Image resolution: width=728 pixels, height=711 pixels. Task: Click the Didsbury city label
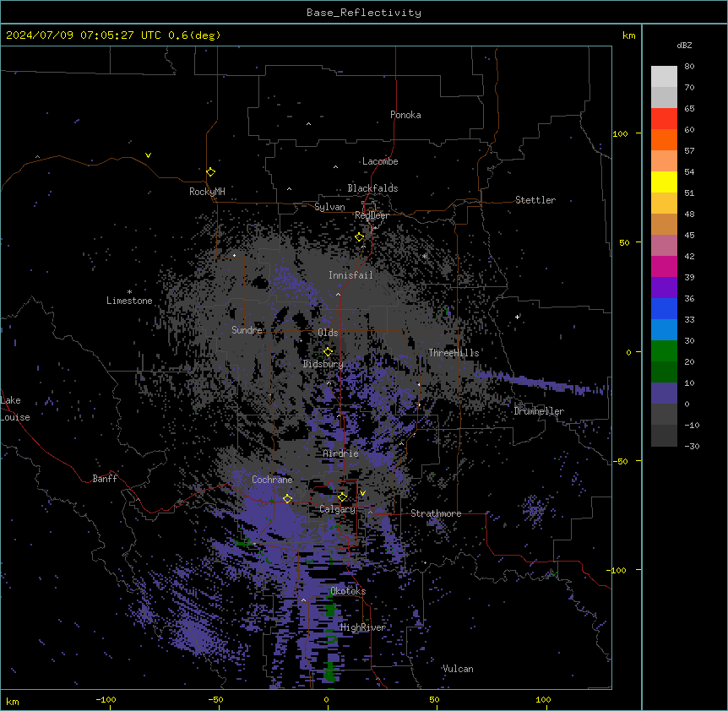click(x=323, y=364)
